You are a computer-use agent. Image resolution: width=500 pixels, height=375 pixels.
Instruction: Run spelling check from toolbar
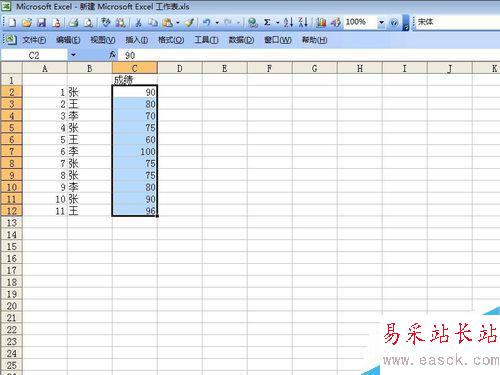click(x=106, y=22)
